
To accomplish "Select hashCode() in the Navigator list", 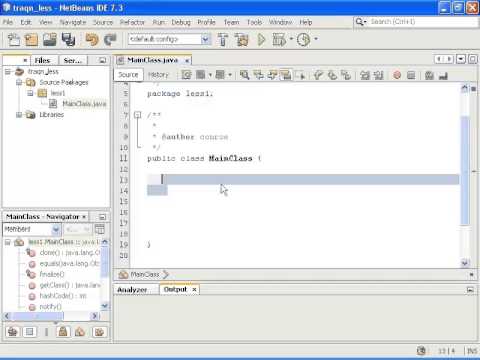I will pos(63,296).
